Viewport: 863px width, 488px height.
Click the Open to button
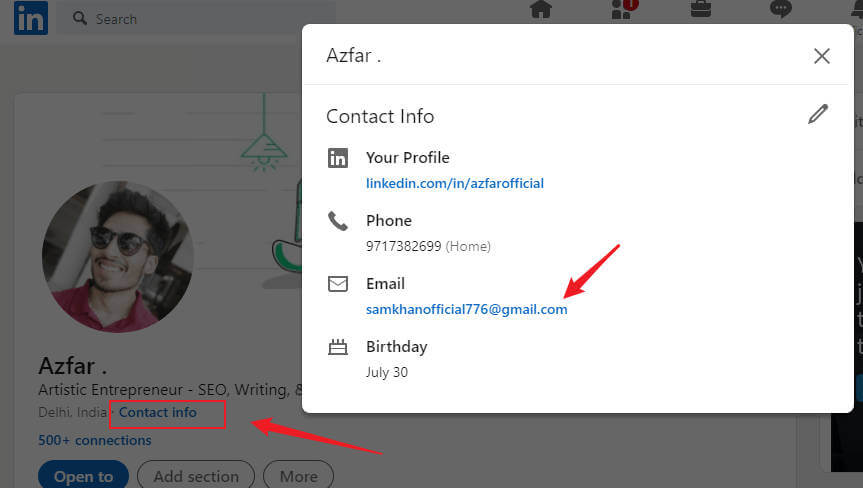tap(83, 476)
